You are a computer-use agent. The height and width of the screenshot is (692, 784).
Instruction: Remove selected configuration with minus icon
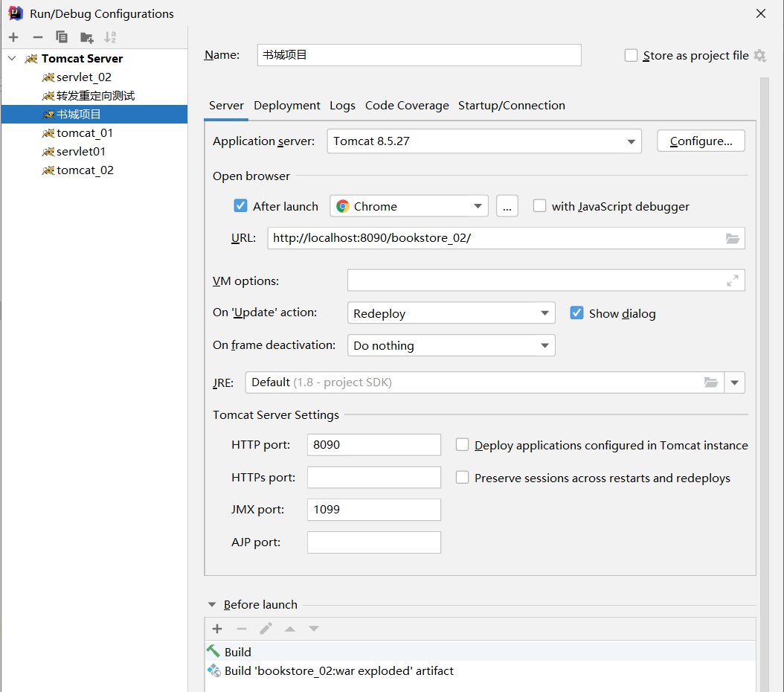tap(37, 37)
